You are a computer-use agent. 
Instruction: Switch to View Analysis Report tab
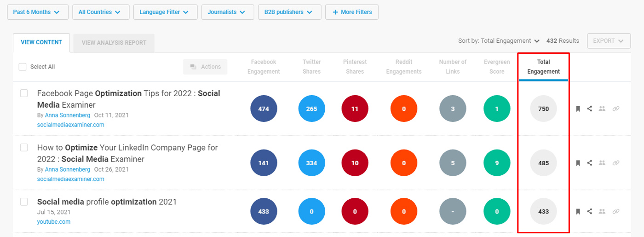[114, 43]
